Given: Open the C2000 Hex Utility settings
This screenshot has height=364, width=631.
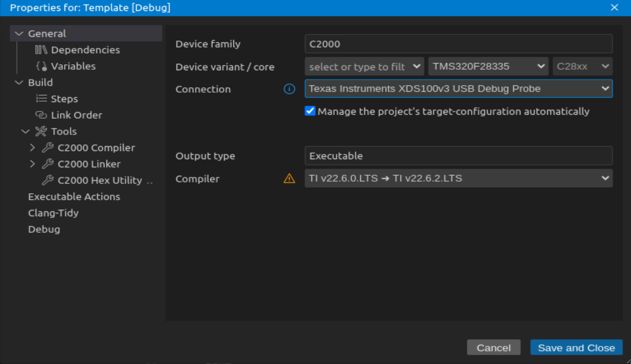Looking at the screenshot, I should [x=100, y=180].
